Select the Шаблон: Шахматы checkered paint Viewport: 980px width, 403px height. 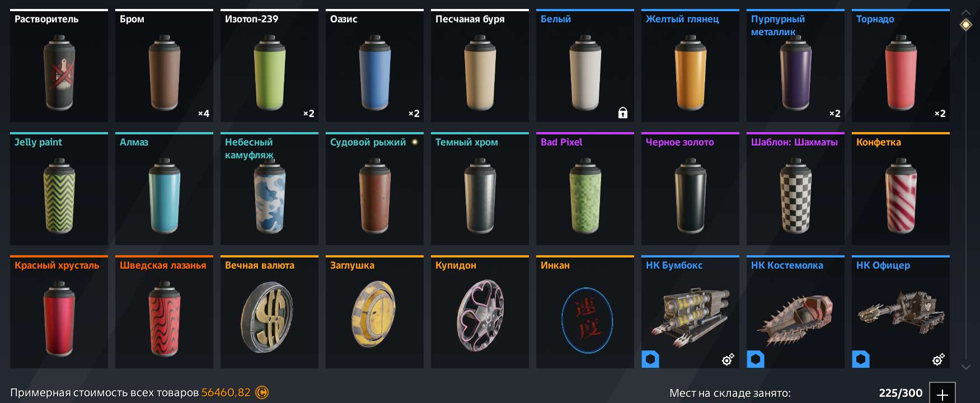click(795, 189)
